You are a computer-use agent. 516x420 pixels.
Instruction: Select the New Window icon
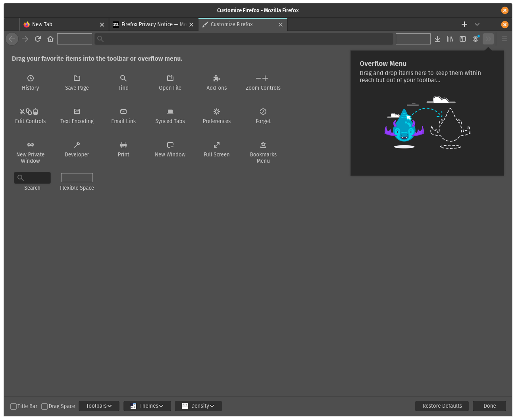tap(170, 145)
